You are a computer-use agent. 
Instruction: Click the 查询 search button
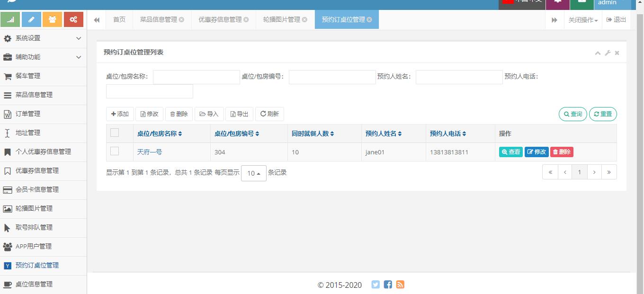click(x=572, y=114)
